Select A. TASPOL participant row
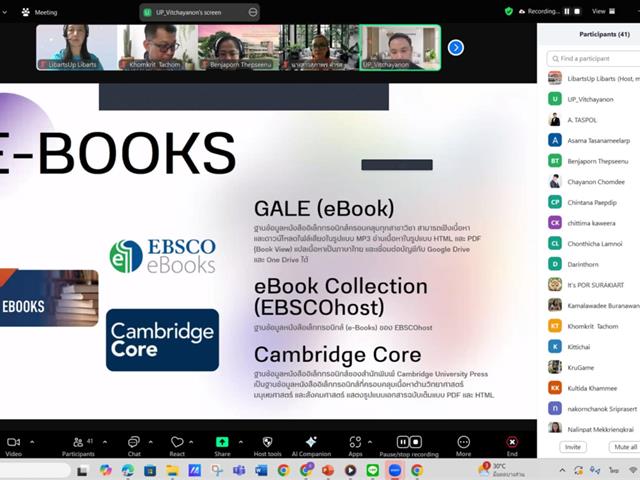Image resolution: width=640 pixels, height=480 pixels. [594, 120]
